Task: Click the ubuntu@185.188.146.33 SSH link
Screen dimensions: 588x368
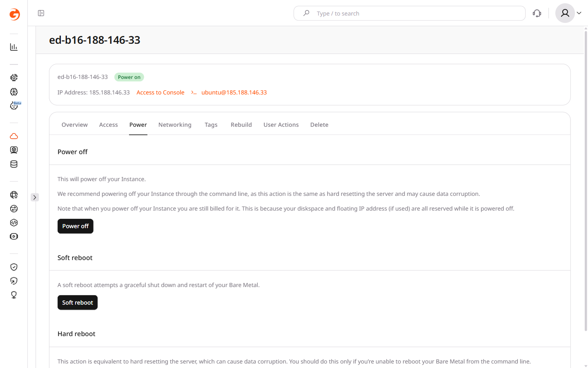Action: [234, 92]
